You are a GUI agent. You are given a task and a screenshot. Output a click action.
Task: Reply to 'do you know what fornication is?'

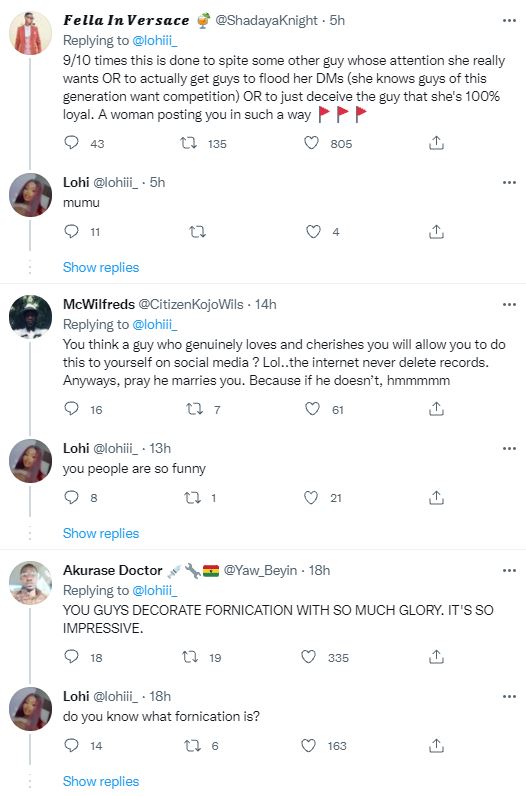tap(71, 745)
